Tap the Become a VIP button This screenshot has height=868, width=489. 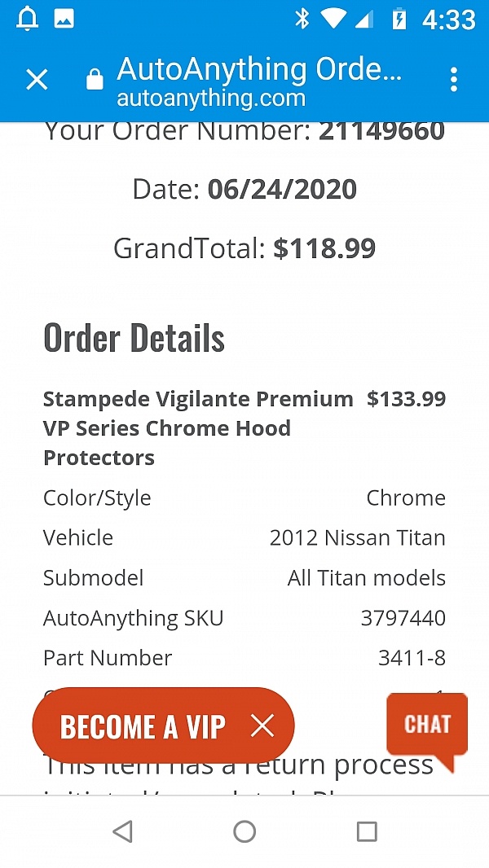point(143,726)
